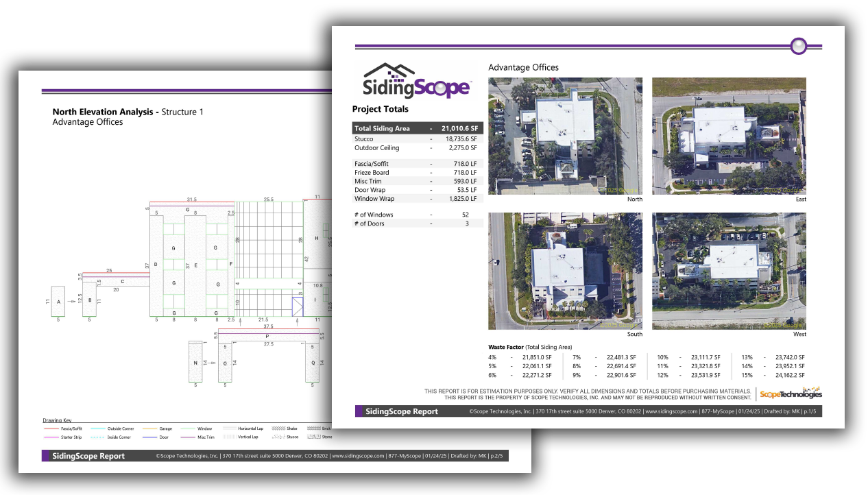Screen dimensions: 868x495
Task: Click the red Fascia/Soffit line swatch in the key
Action: tap(51, 428)
